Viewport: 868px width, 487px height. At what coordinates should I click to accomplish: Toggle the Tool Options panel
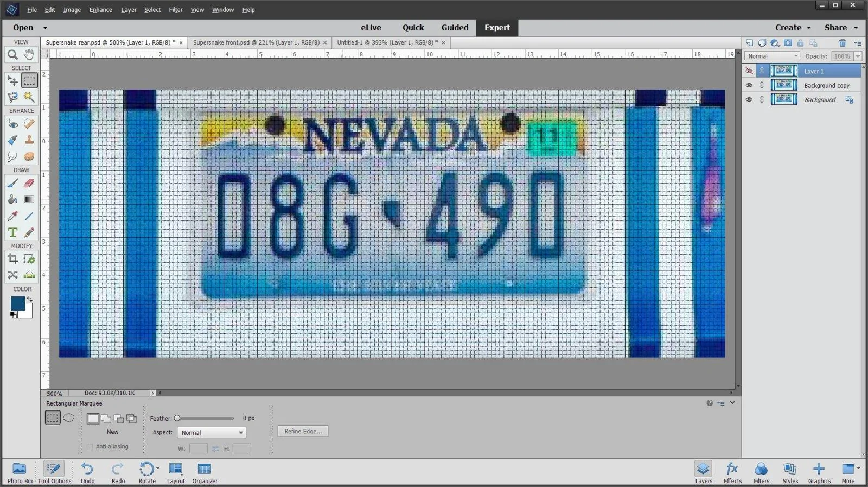54,473
